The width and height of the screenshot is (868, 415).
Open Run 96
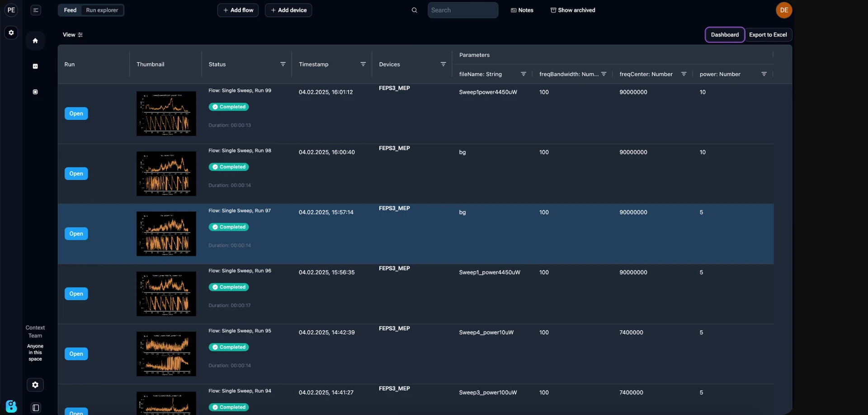76,294
